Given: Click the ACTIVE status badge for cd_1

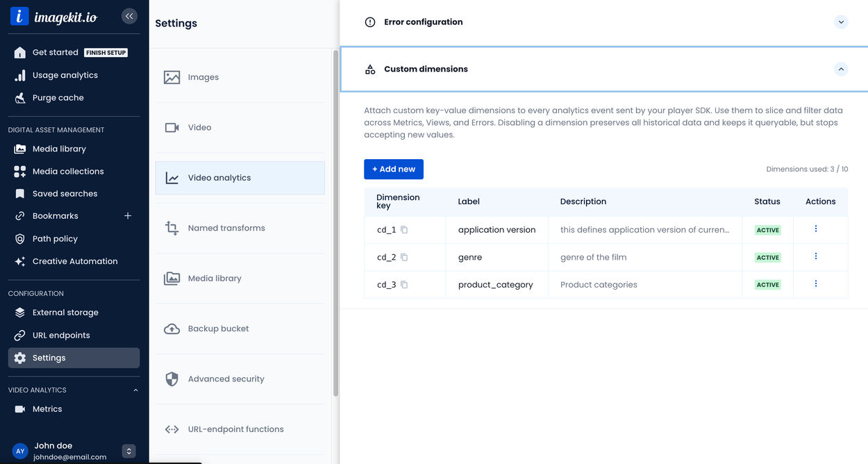Looking at the screenshot, I should pyautogui.click(x=768, y=230).
